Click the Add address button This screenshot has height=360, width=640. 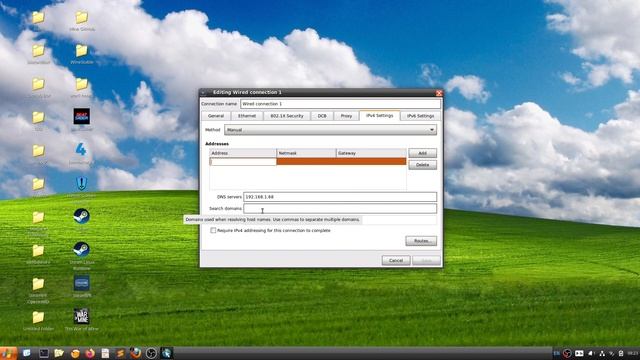[x=422, y=153]
